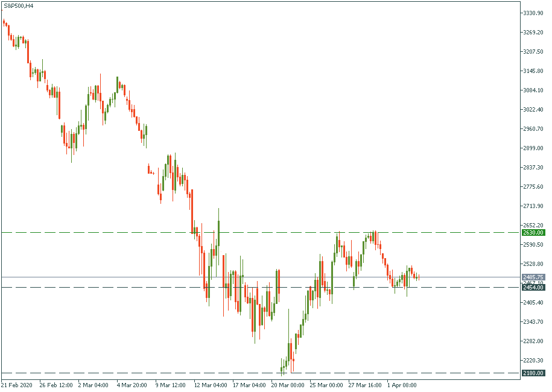The height and width of the screenshot is (392, 552).
Task: Select the 25 Mar 00:00 time label
Action: pos(326,385)
